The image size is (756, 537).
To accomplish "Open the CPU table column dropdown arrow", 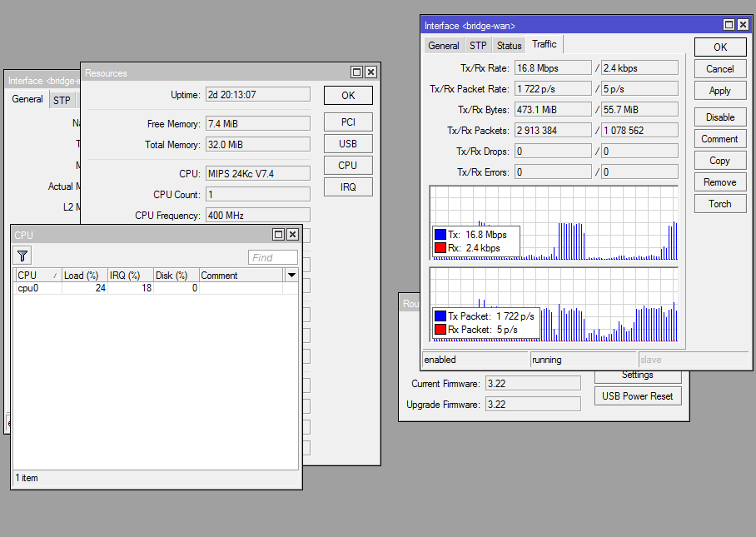I will (x=291, y=276).
